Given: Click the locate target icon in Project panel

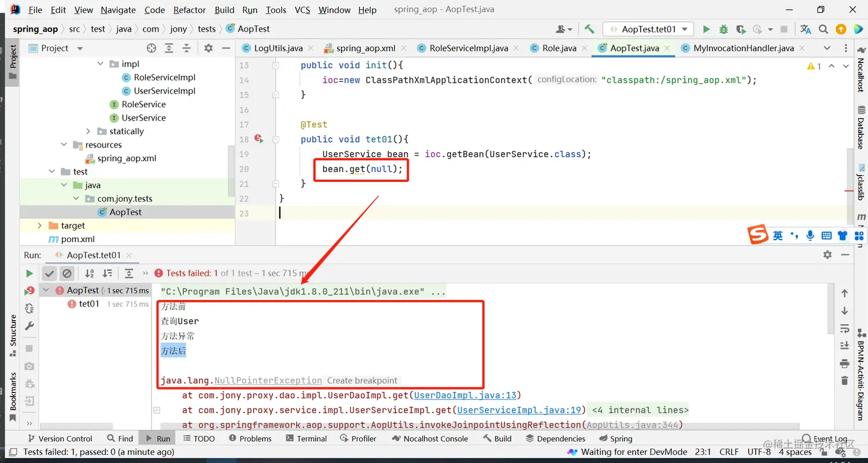Looking at the screenshot, I should click(152, 48).
